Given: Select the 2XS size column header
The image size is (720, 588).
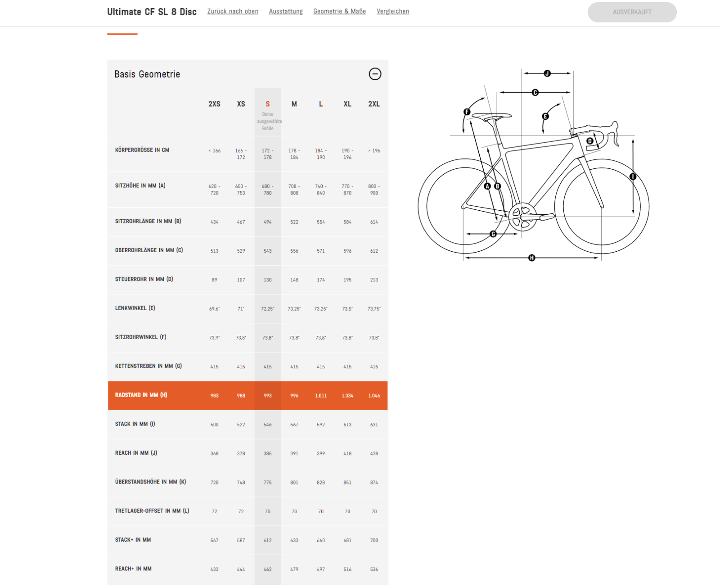Looking at the screenshot, I should tap(214, 104).
